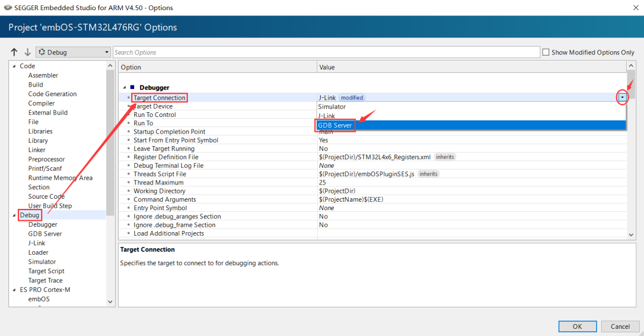Click Debug Terminal Log File option
This screenshot has height=336, width=644.
click(168, 165)
